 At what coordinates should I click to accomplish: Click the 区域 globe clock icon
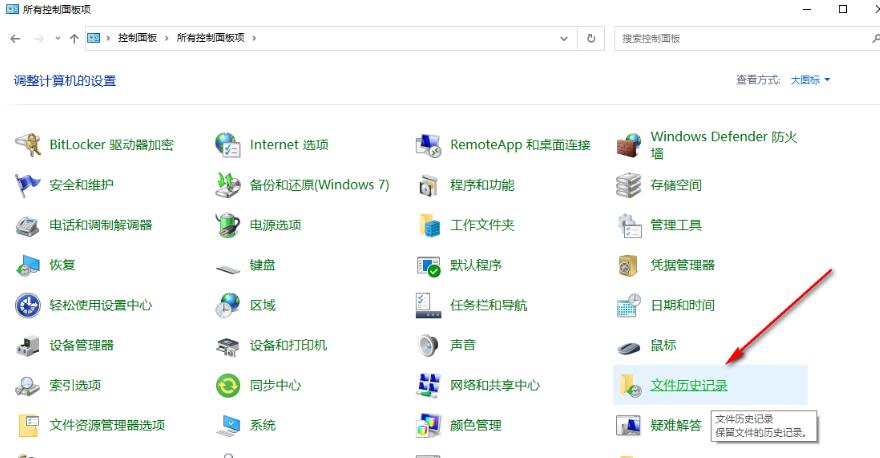pos(228,305)
